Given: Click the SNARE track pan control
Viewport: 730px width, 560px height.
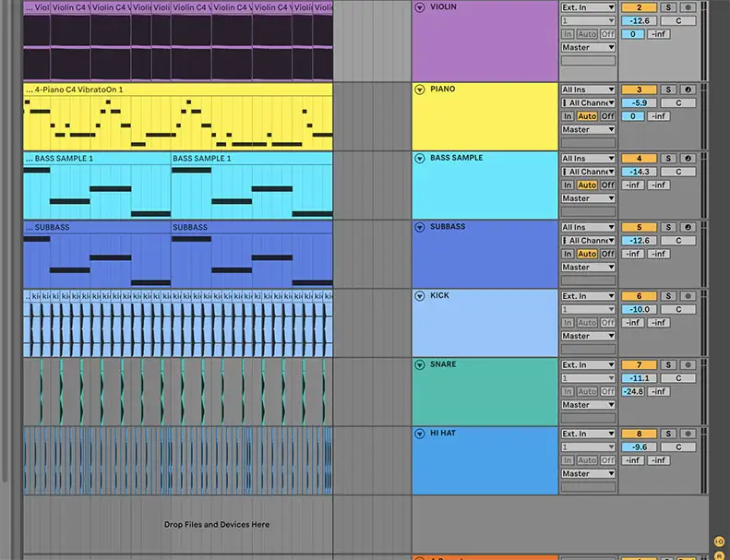Looking at the screenshot, I should tap(678, 378).
